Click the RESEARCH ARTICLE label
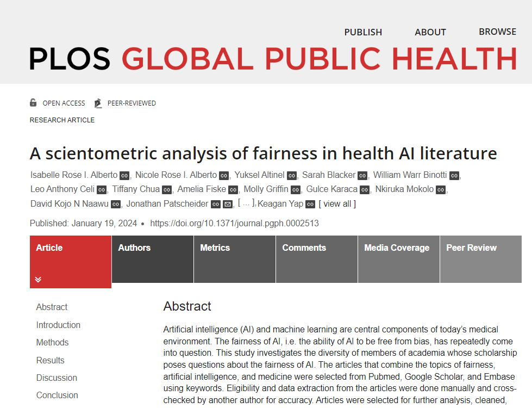Viewport: 532px width, 408px height. click(62, 120)
